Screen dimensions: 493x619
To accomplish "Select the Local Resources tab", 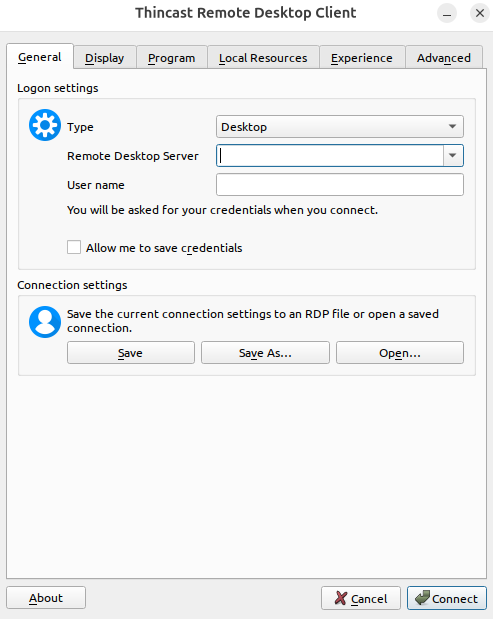I will coord(263,58).
